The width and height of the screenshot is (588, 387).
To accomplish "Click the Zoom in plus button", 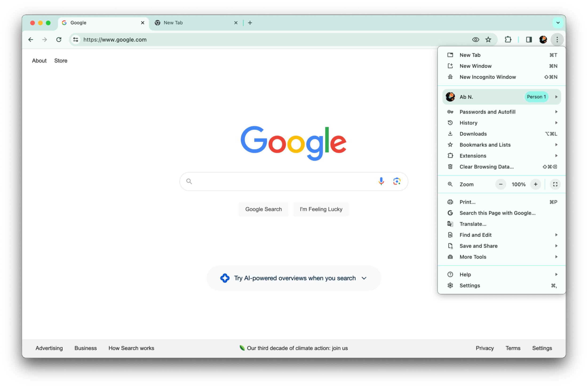I will [x=535, y=184].
